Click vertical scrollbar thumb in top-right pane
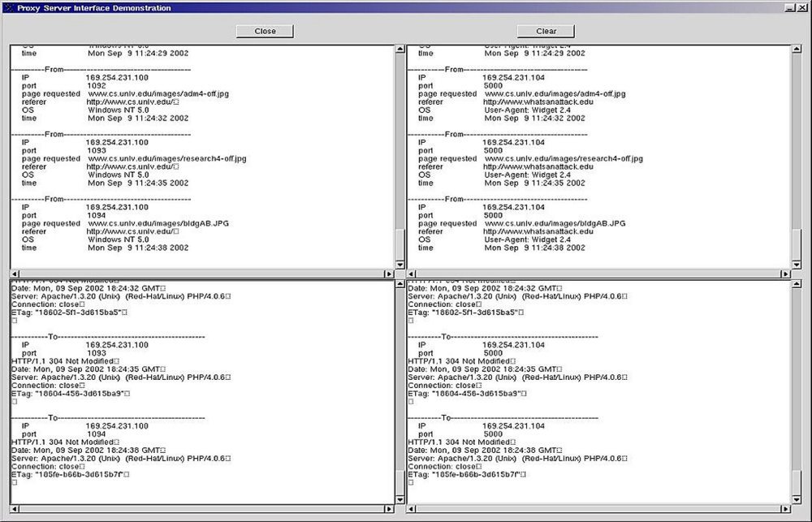 coord(796,244)
